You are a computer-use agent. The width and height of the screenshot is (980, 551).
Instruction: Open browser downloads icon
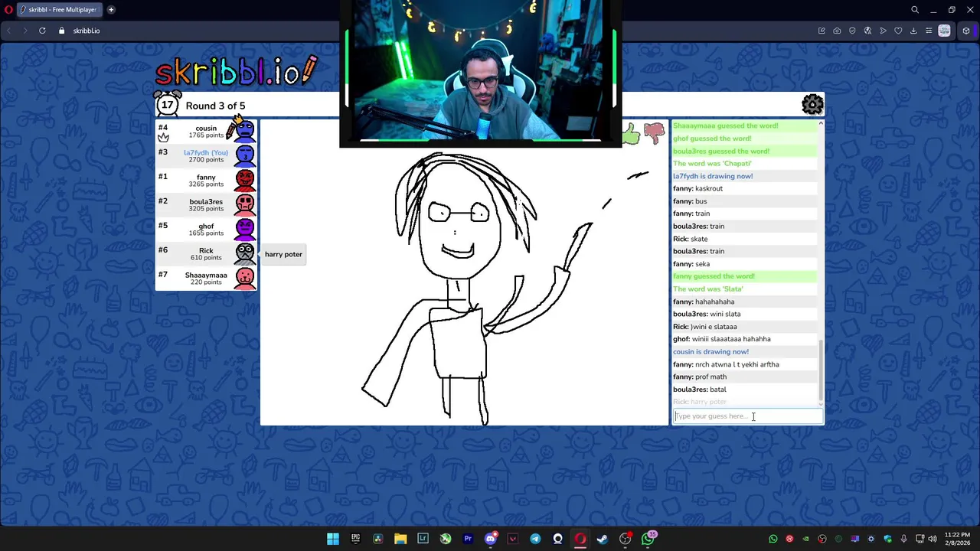click(913, 31)
